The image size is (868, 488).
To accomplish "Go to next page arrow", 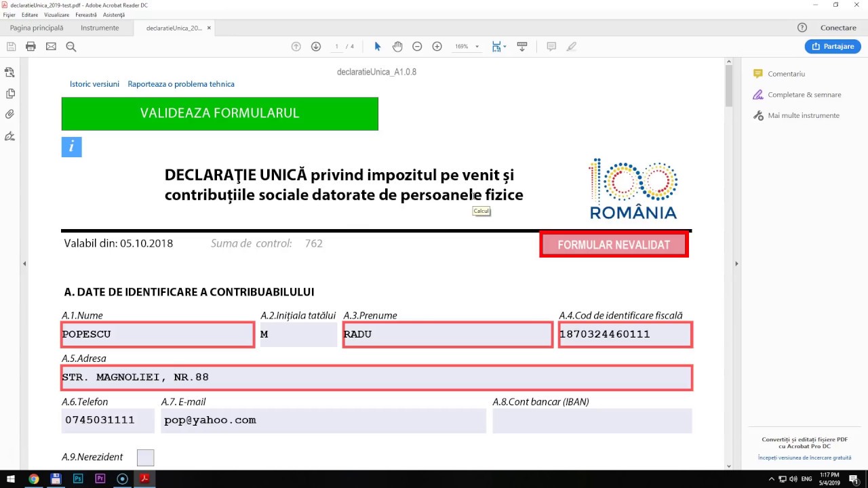I will coord(316,47).
